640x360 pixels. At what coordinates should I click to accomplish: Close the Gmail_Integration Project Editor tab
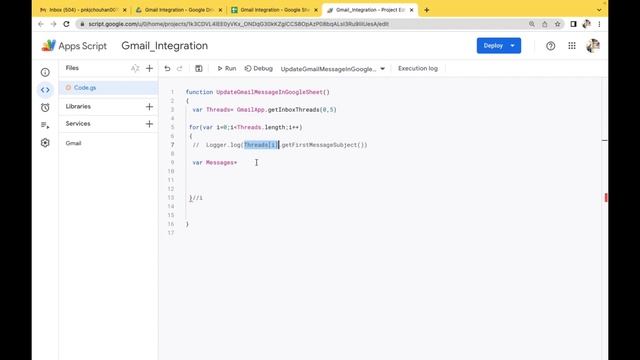pyautogui.click(x=411, y=10)
